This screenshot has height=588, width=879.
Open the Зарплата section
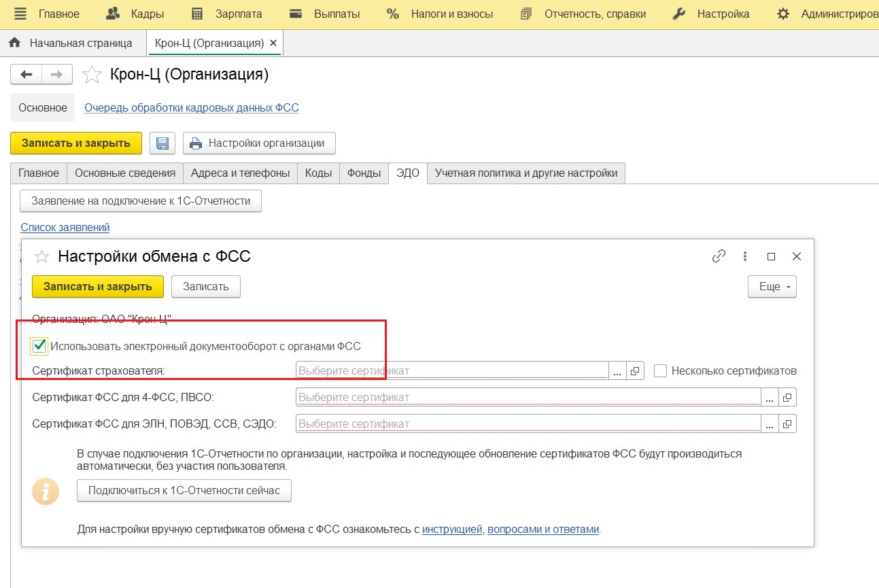click(x=226, y=14)
